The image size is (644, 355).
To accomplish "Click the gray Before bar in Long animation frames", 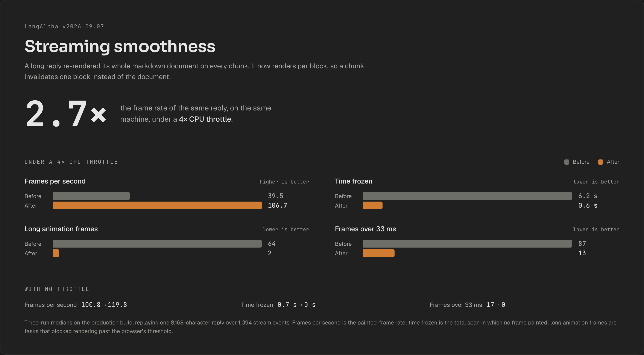I will point(157,244).
